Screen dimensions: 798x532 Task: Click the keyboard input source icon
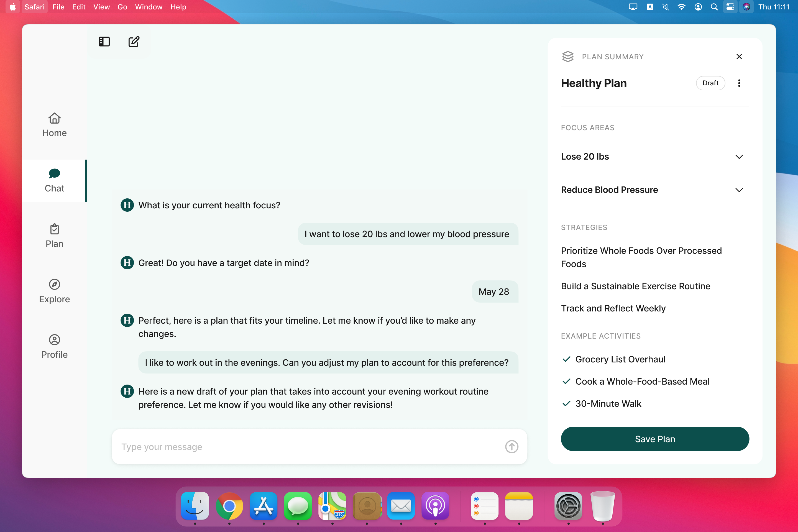click(x=650, y=7)
